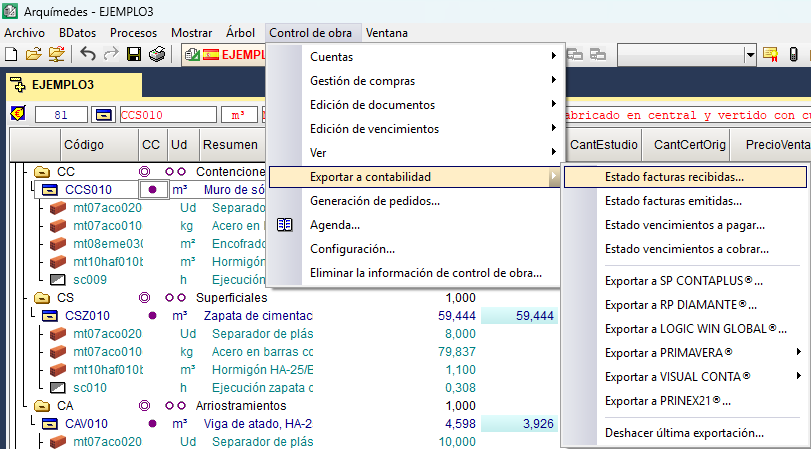Image resolution: width=811 pixels, height=449 pixels.
Task: Expand the Cuentas submenu
Action: 414,57
